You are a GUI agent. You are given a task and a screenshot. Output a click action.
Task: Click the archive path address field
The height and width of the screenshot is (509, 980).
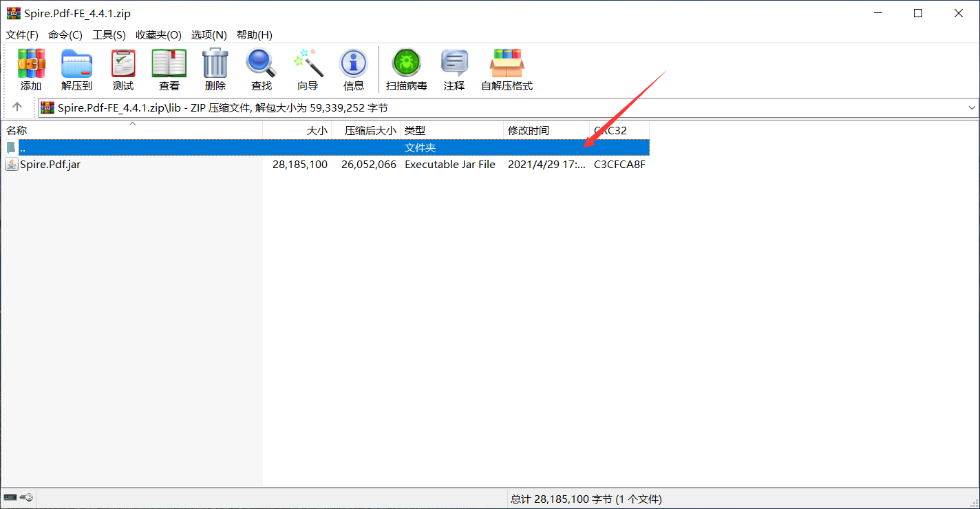pyautogui.click(x=508, y=108)
